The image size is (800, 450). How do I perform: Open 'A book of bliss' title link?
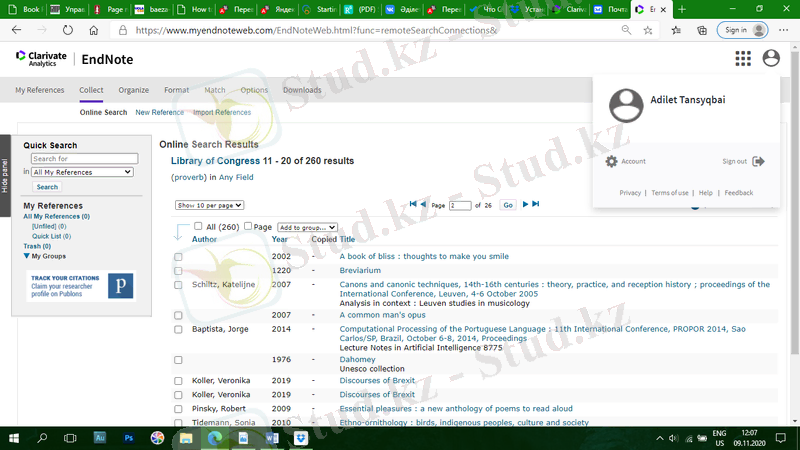[x=423, y=257]
